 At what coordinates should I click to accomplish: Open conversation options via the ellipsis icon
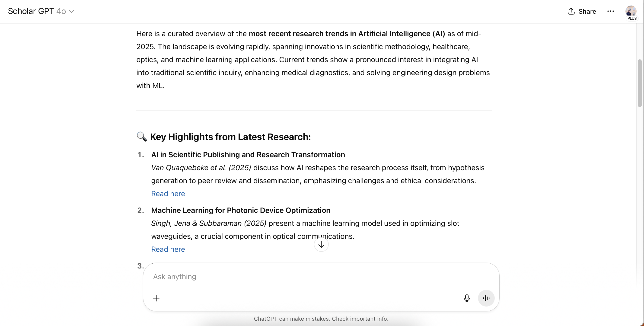[611, 11]
